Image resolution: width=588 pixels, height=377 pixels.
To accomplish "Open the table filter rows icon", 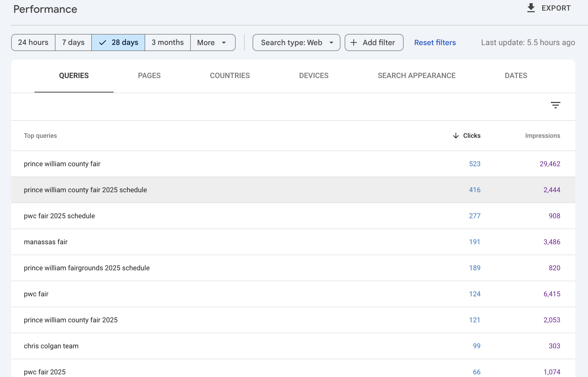I will 555,105.
